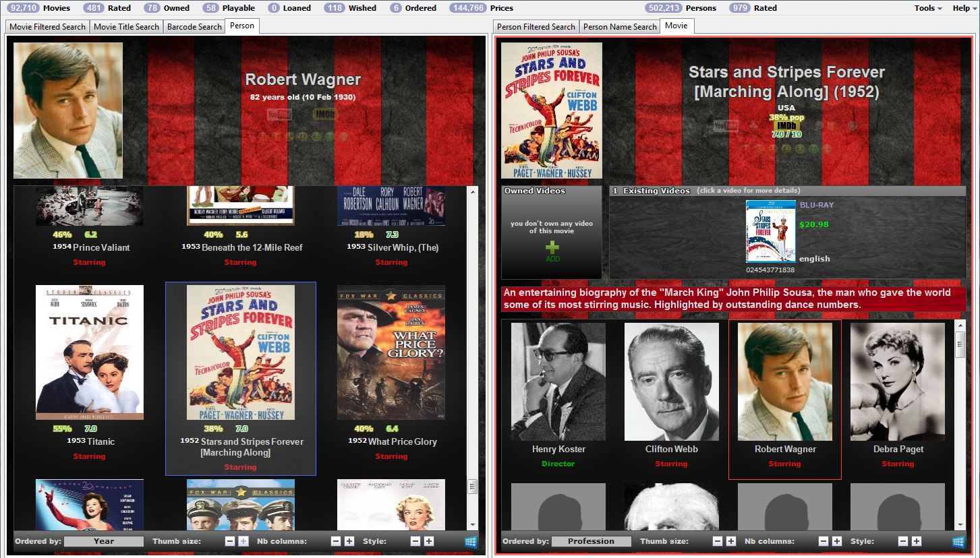Open IMDb badge in movie panel

pyautogui.click(x=786, y=126)
